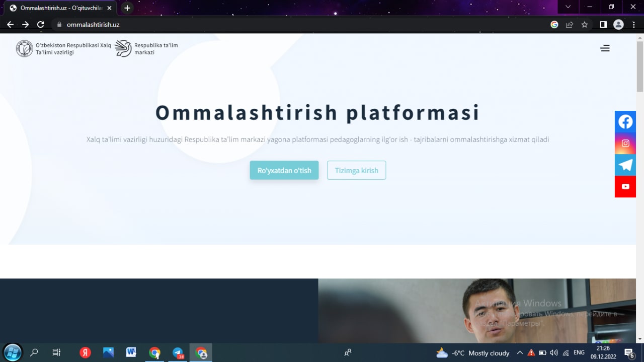Click the Ro'yxatdan o'tish button

tap(284, 170)
